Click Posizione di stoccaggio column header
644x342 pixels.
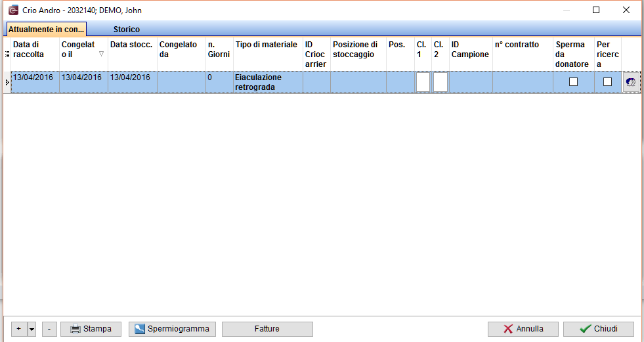pos(358,54)
